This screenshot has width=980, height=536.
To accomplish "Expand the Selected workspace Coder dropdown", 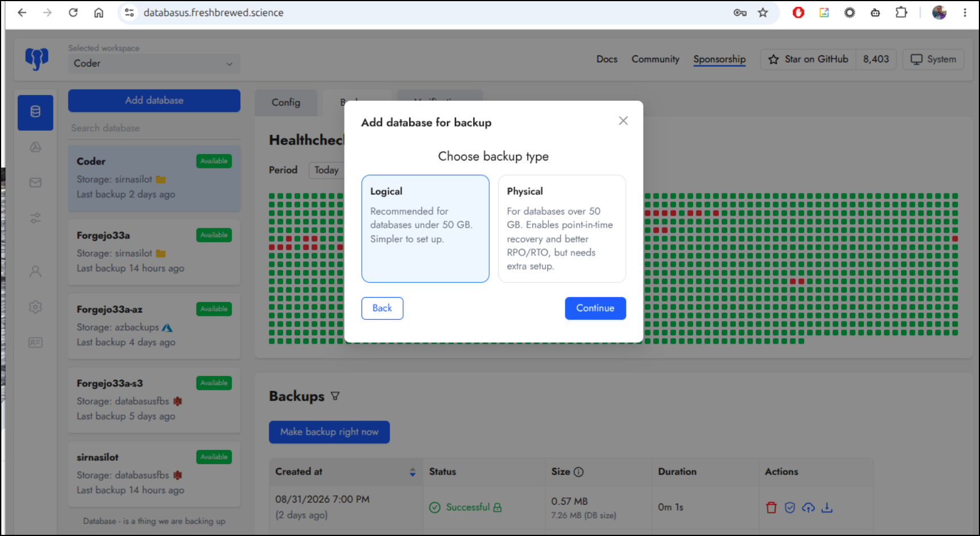I will point(154,64).
